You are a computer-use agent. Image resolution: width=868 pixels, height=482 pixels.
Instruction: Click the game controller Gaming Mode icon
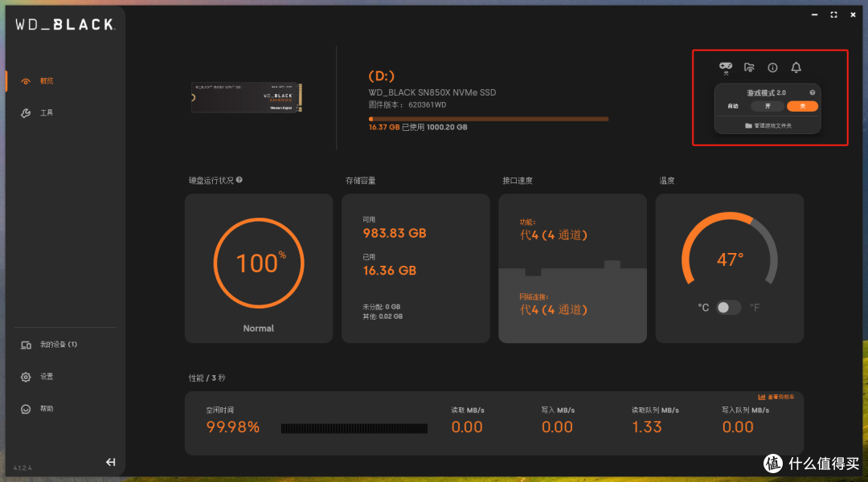pos(726,67)
